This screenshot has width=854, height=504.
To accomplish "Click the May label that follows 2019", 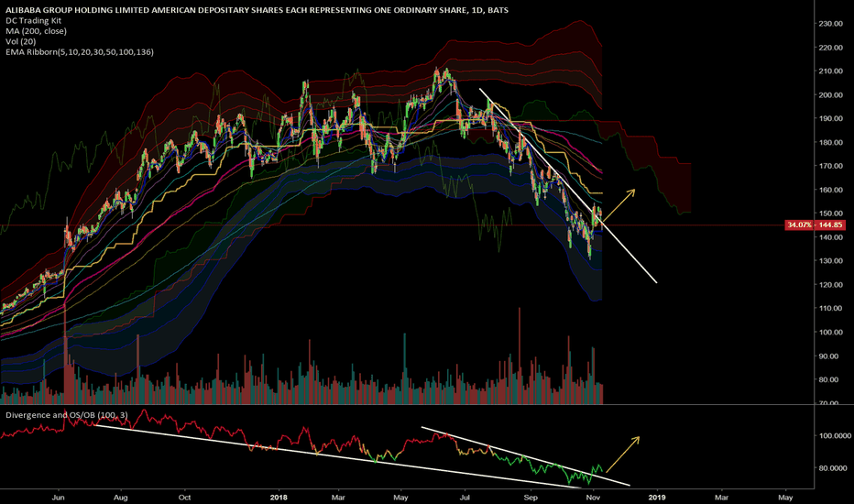I will [785, 498].
